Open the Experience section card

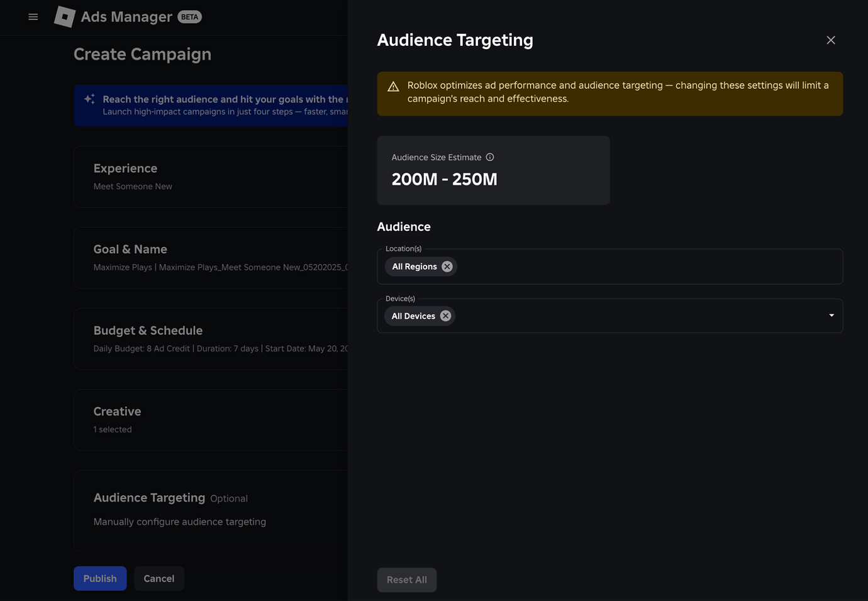pos(211,177)
